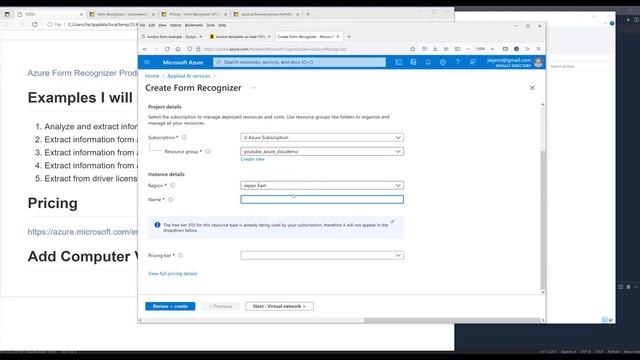Switch to the invoice form example tab

coord(171,37)
